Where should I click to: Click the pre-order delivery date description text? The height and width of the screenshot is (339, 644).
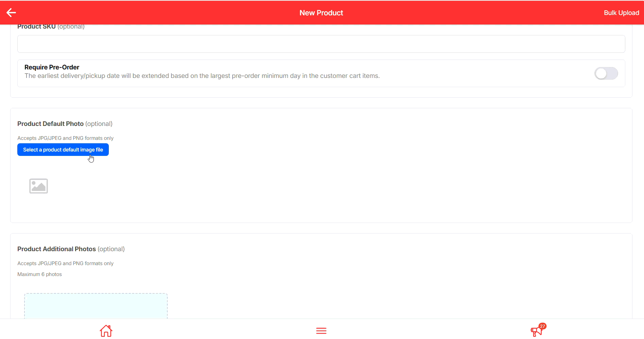pyautogui.click(x=202, y=76)
